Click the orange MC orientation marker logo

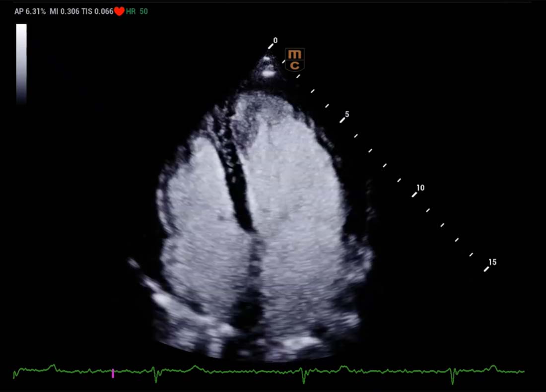click(294, 60)
